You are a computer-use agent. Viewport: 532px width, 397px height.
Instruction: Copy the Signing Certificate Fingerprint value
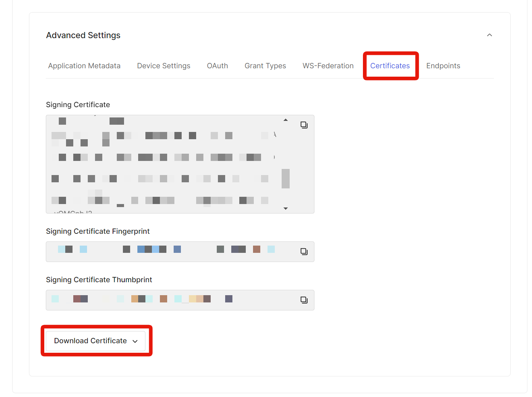(x=304, y=252)
